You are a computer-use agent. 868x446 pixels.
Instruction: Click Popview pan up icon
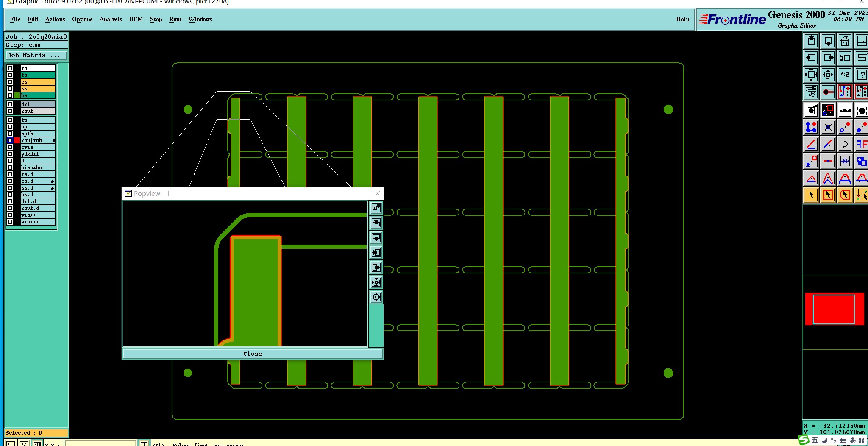(376, 223)
